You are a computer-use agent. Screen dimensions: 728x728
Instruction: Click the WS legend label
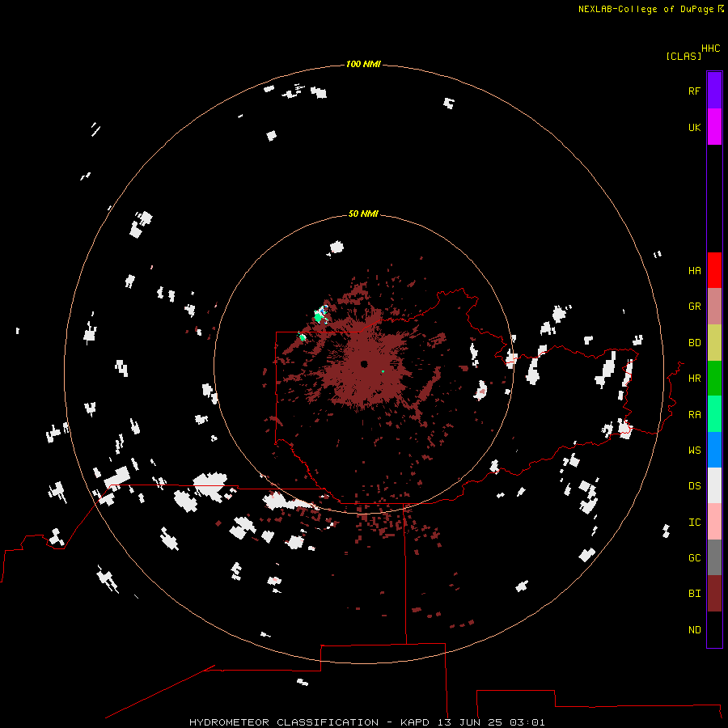point(694,451)
